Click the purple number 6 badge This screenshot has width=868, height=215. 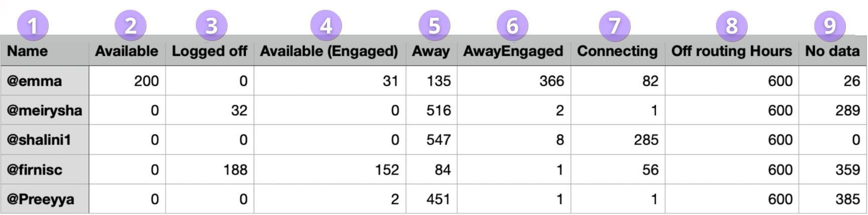pos(512,26)
